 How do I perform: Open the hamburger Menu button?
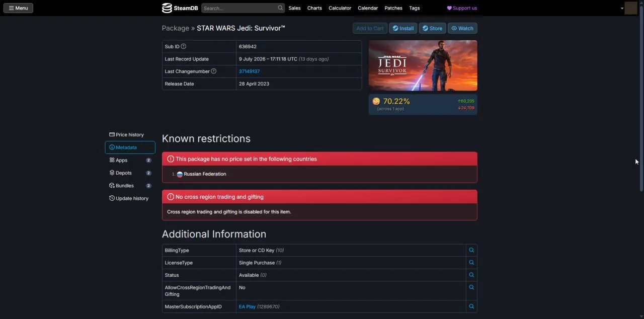(18, 8)
